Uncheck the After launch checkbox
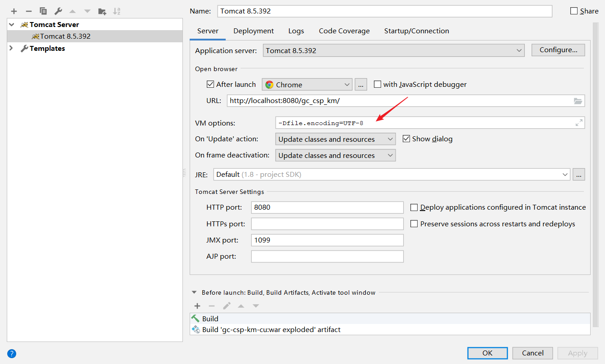This screenshot has width=605, height=364. (210, 84)
